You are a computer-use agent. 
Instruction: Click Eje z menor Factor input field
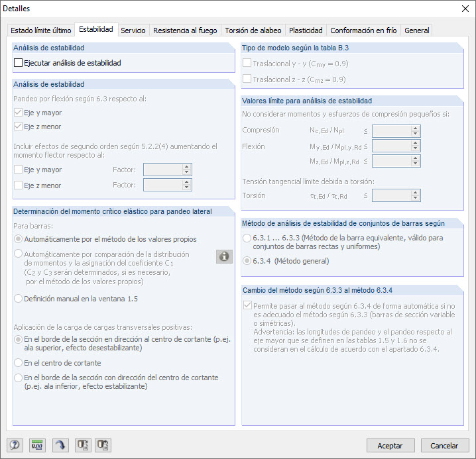(163, 185)
